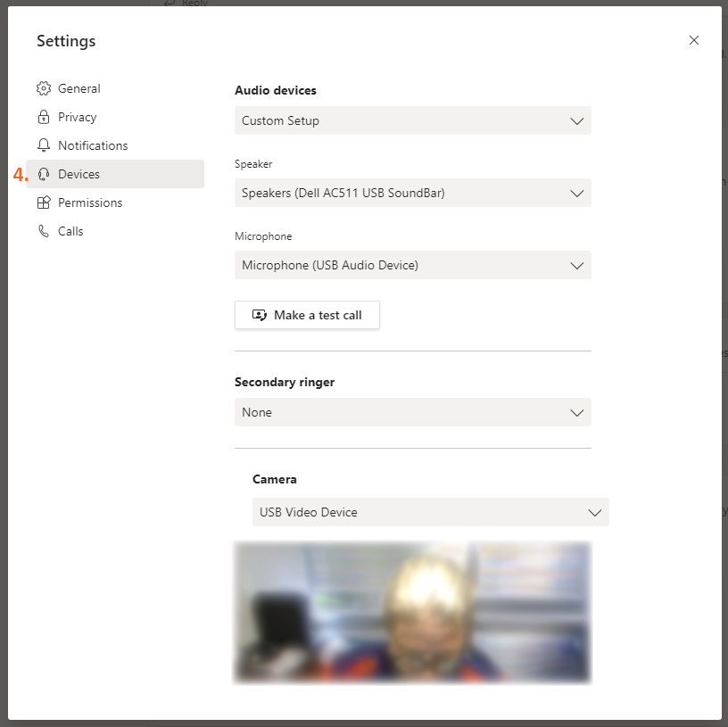
Task: Select the Speaker dropdown showing Dell AC511 SoundBar
Action: (x=412, y=193)
